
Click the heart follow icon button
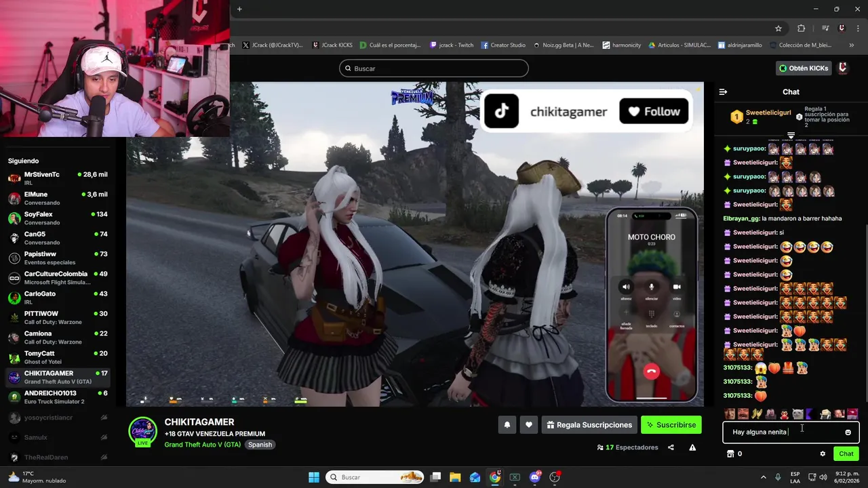tap(528, 425)
